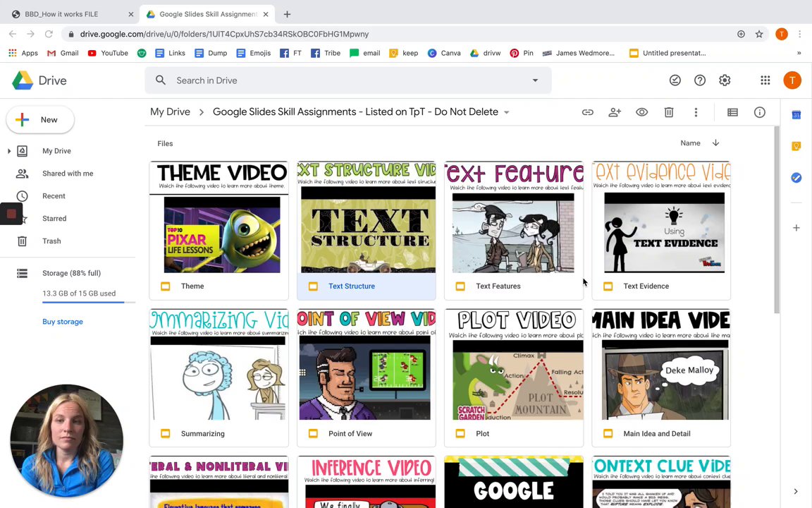812x508 pixels.
Task: Open Canva bookmark
Action: point(444,53)
